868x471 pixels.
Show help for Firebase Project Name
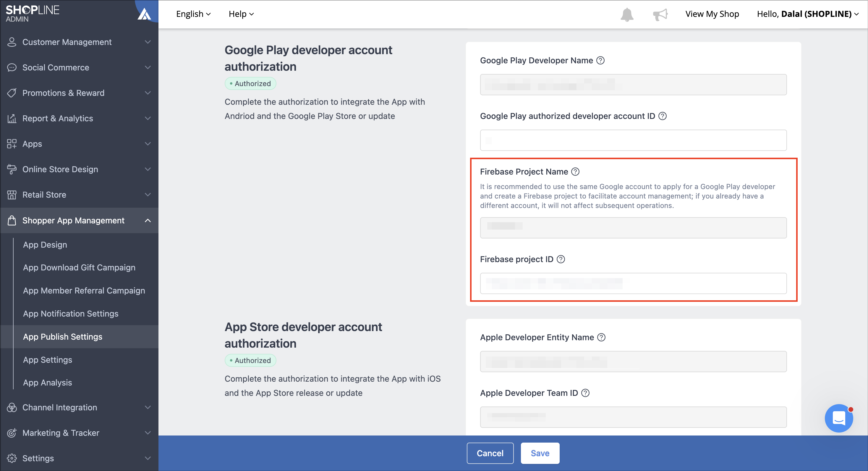pos(576,172)
